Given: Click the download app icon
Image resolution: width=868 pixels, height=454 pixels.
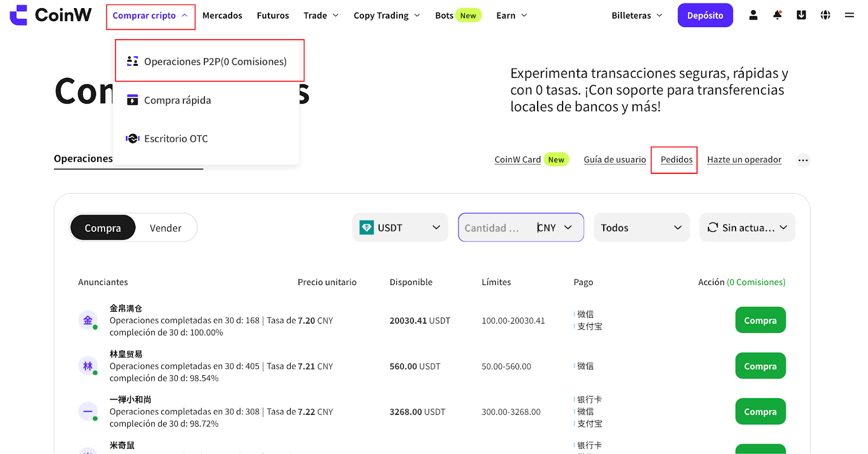Looking at the screenshot, I should click(801, 15).
